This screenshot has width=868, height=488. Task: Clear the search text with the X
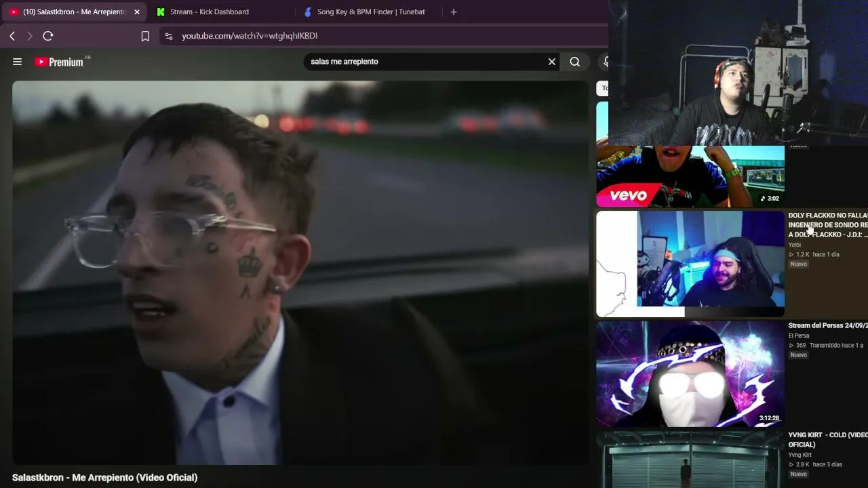click(552, 62)
